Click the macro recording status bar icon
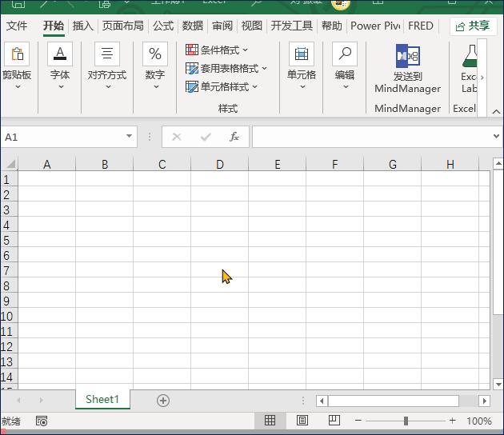The image size is (504, 435). coord(42,421)
